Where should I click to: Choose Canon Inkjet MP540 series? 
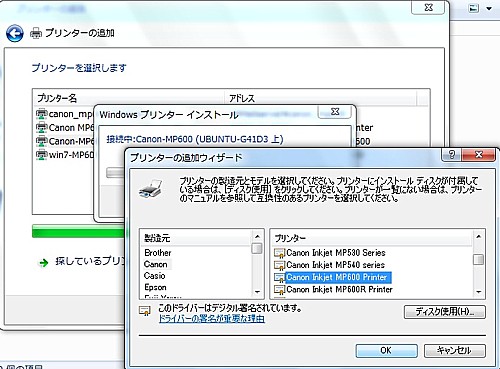pos(335,265)
